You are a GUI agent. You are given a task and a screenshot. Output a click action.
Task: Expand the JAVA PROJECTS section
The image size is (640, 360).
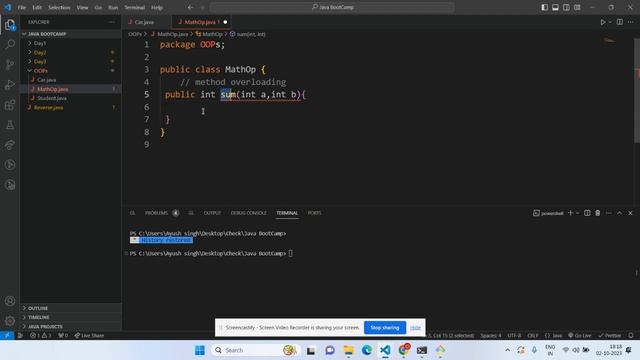click(45, 327)
